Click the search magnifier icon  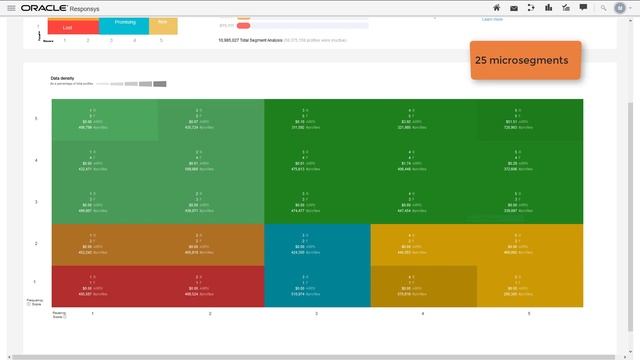coord(603,8)
